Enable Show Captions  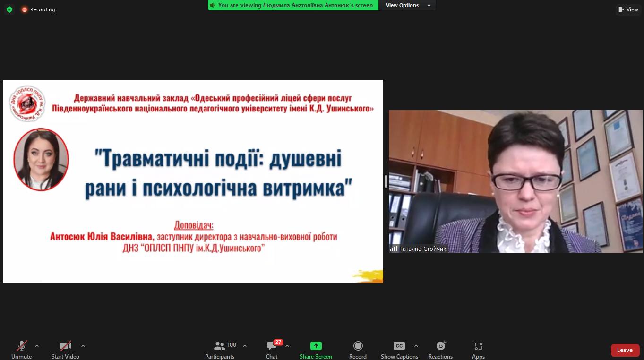pyautogui.click(x=399, y=350)
